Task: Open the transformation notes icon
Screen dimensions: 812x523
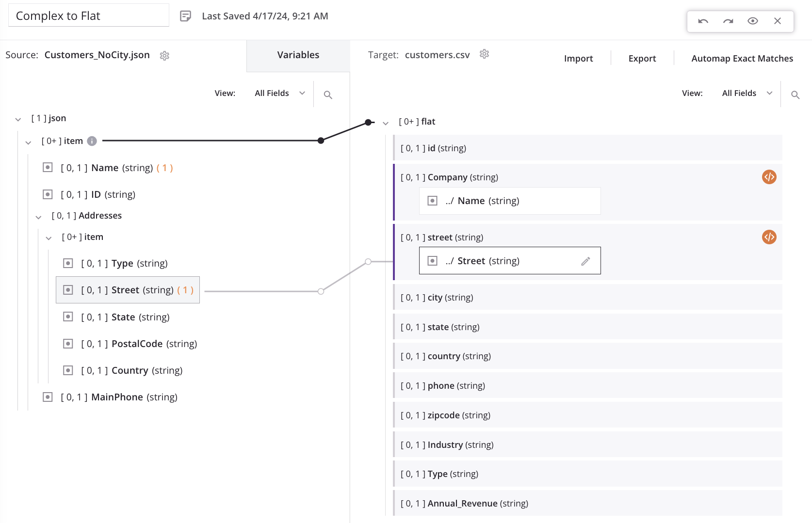Action: click(x=185, y=16)
